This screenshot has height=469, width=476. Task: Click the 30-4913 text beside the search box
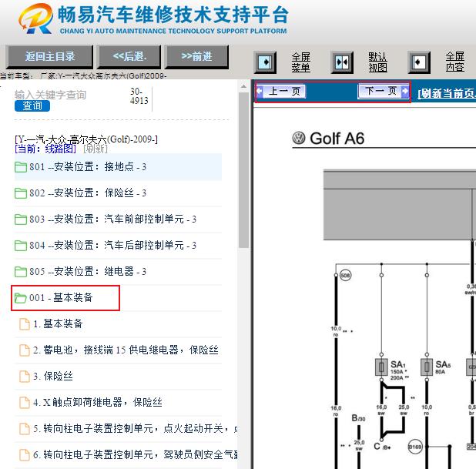point(139,96)
